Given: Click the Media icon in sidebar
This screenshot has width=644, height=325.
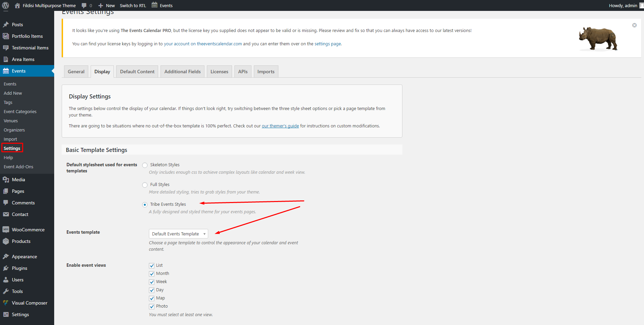Looking at the screenshot, I should coord(6,180).
